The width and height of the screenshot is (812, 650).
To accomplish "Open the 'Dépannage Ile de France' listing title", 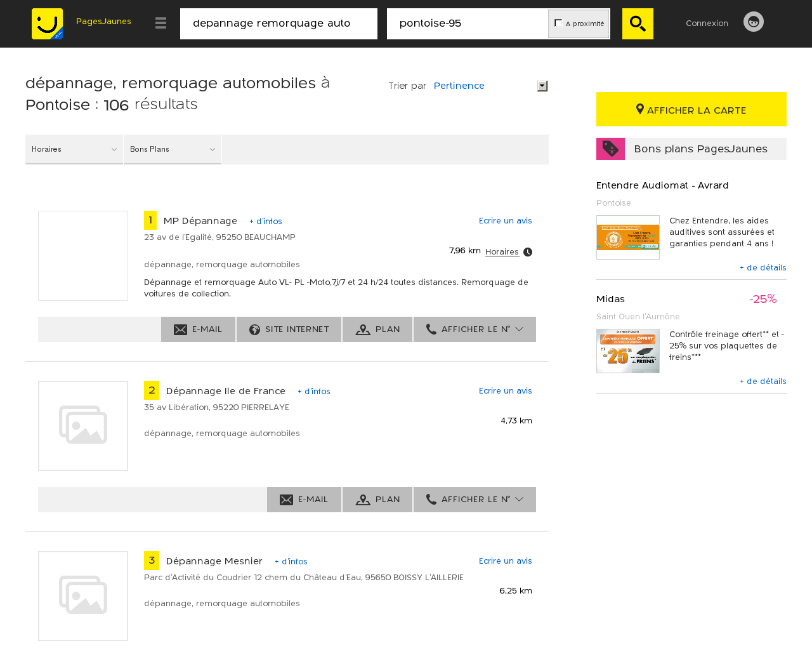I will [x=226, y=391].
